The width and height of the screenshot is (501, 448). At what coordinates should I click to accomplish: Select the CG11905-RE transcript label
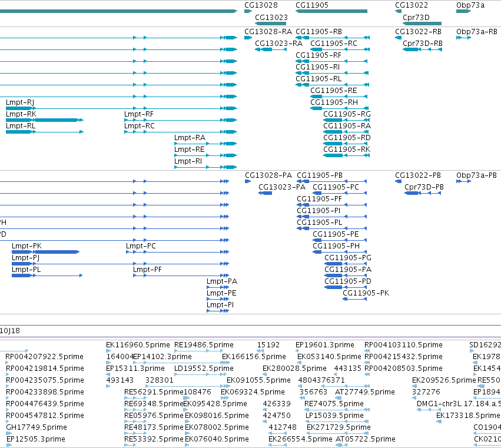tap(334, 91)
